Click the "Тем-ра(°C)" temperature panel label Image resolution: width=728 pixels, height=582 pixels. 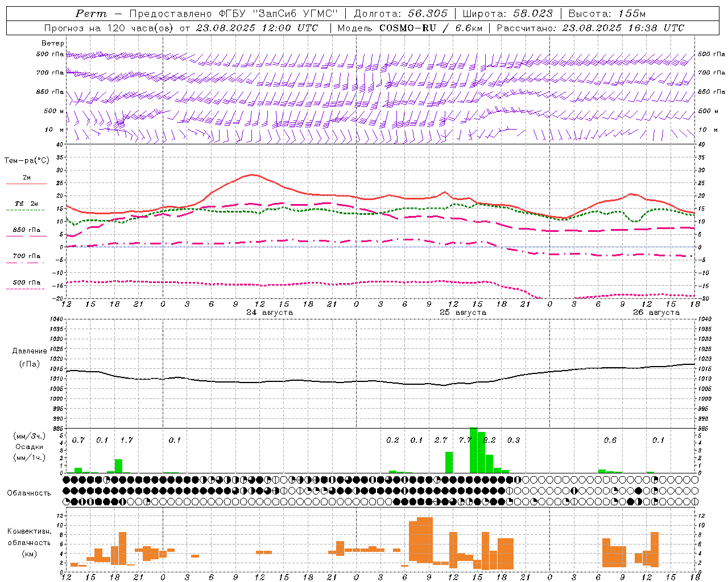tap(27, 161)
